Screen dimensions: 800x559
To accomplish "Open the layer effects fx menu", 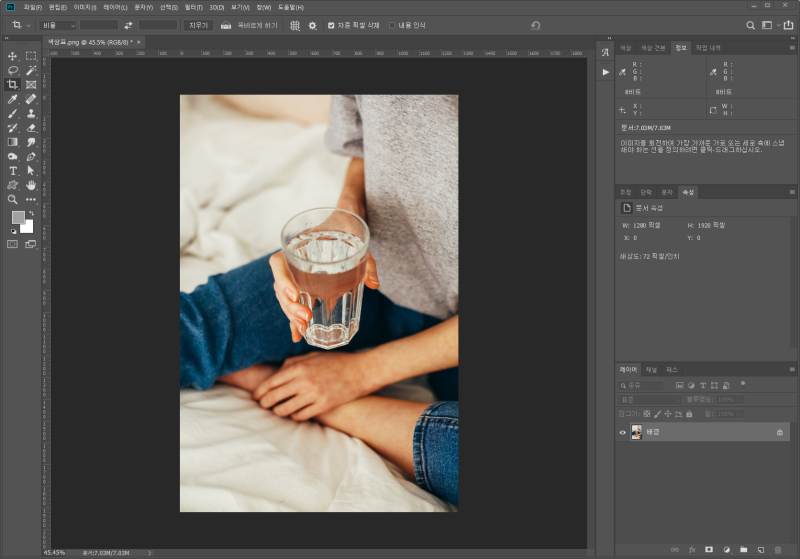I will 692,549.
